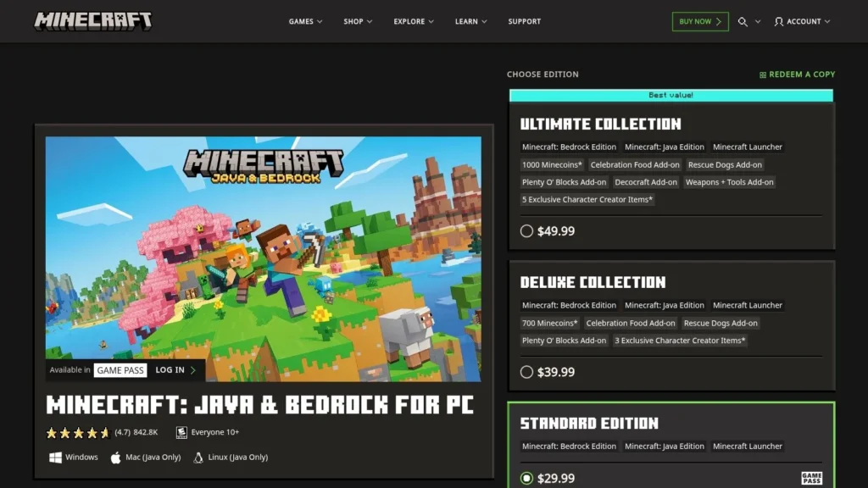This screenshot has height=488, width=868.
Task: Click Deluxe's Celebration Food Add-on tag
Action: 631,323
